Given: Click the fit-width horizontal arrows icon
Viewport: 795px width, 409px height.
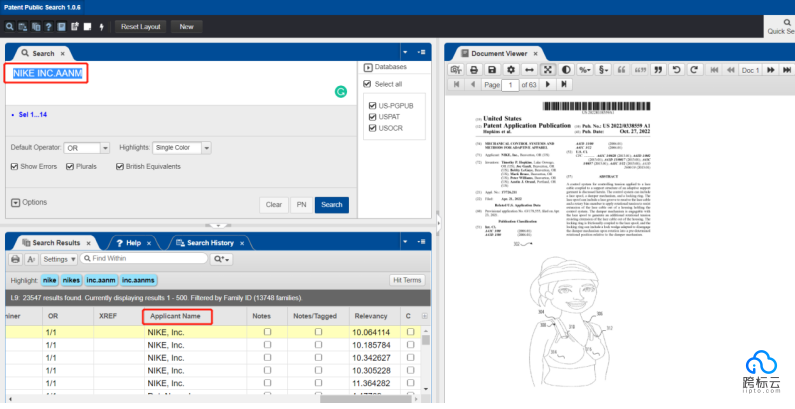Looking at the screenshot, I should (529, 70).
